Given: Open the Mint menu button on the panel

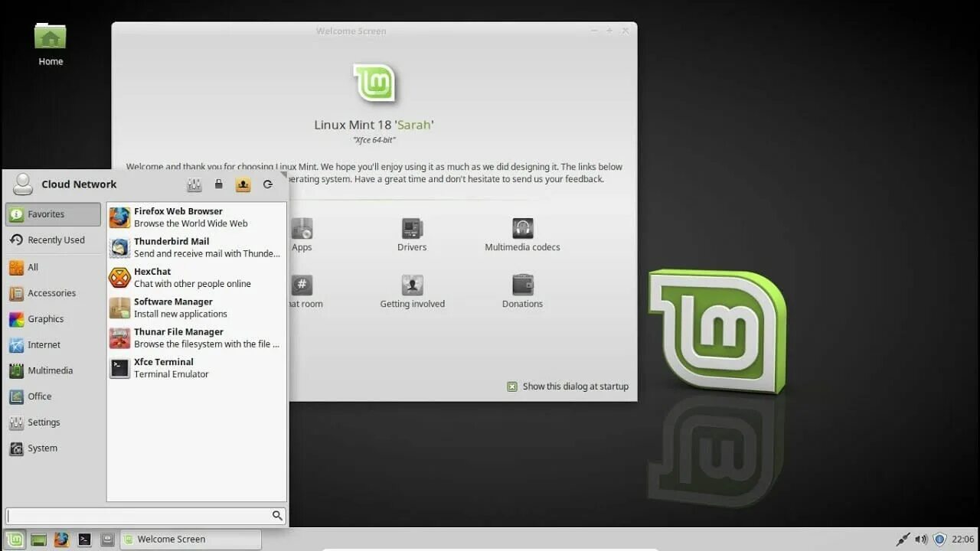Looking at the screenshot, I should click(x=15, y=540).
